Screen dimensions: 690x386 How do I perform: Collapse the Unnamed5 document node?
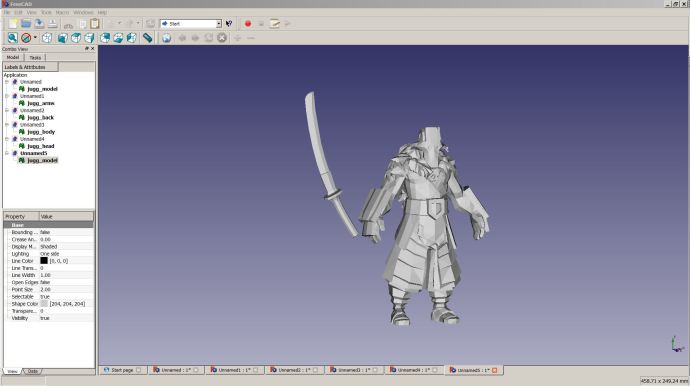click(x=7, y=153)
